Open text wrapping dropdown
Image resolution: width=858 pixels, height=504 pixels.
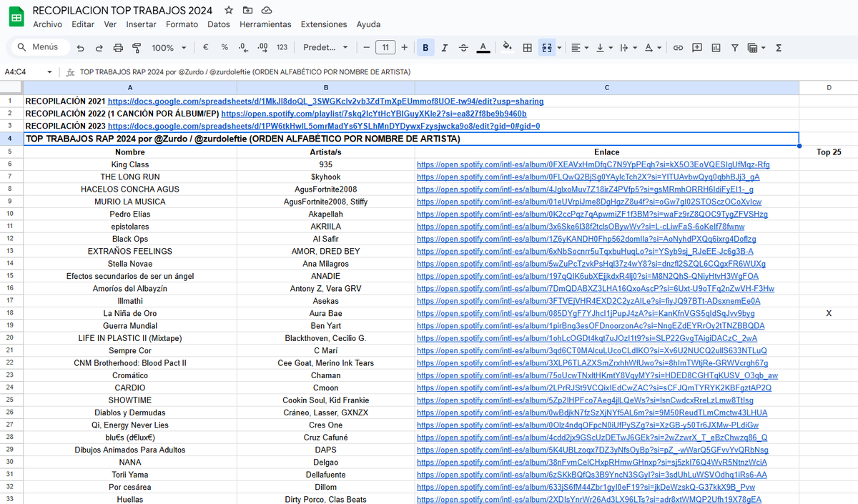(x=627, y=48)
